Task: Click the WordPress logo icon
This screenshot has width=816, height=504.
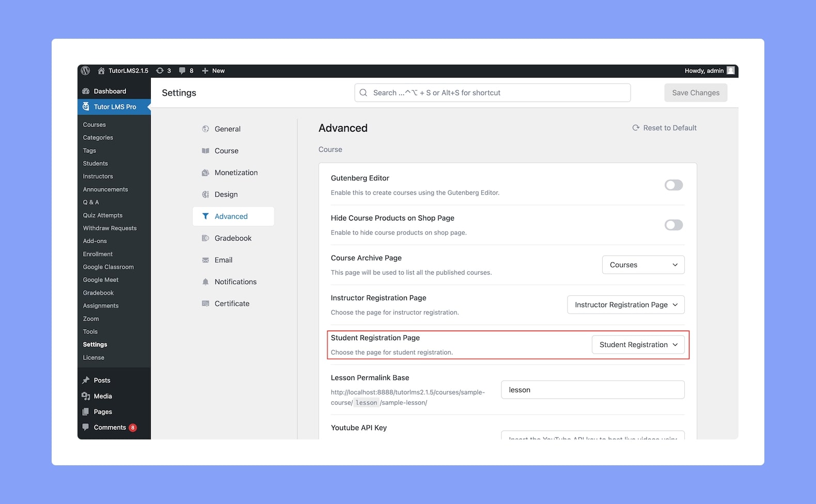Action: point(86,71)
